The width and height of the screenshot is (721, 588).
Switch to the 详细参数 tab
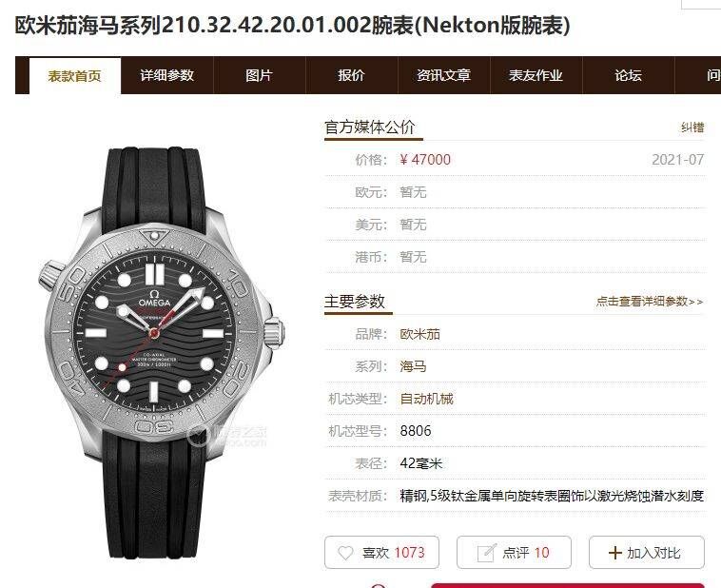tap(167, 75)
